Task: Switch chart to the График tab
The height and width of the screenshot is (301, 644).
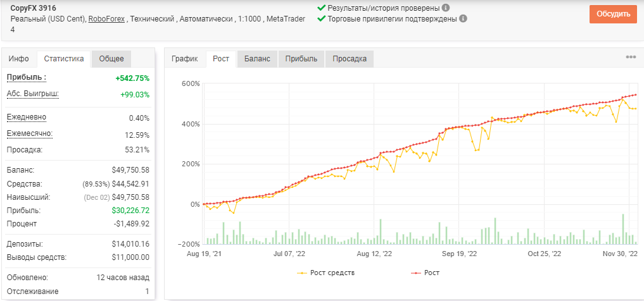Action: tap(185, 59)
